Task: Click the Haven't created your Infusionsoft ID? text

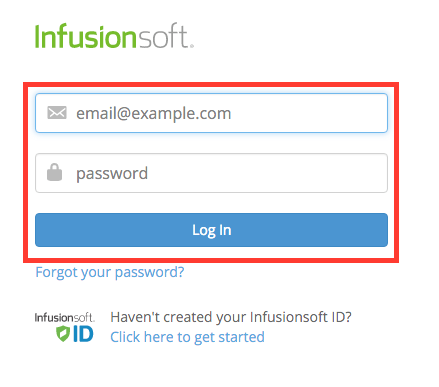Action: pyautogui.click(x=231, y=317)
